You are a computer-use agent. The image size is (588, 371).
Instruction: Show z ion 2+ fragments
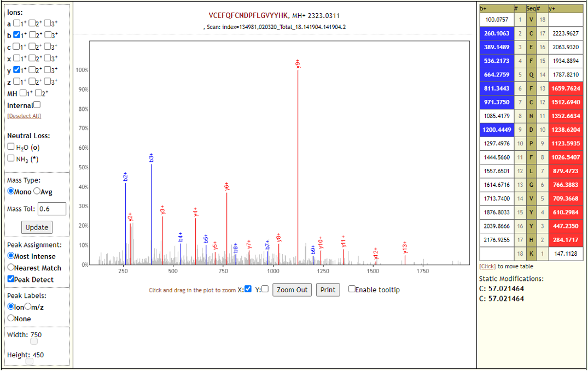pos(32,81)
